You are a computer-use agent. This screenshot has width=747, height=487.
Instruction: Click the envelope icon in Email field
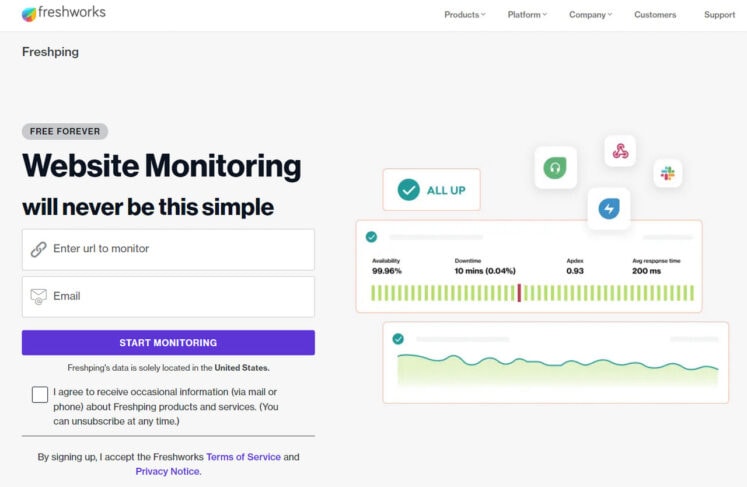point(39,296)
